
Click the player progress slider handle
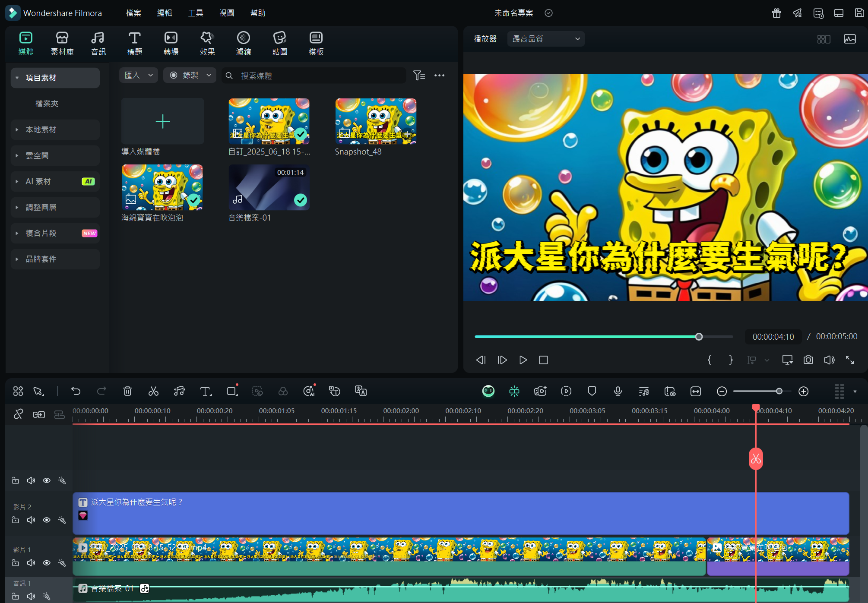tap(699, 337)
